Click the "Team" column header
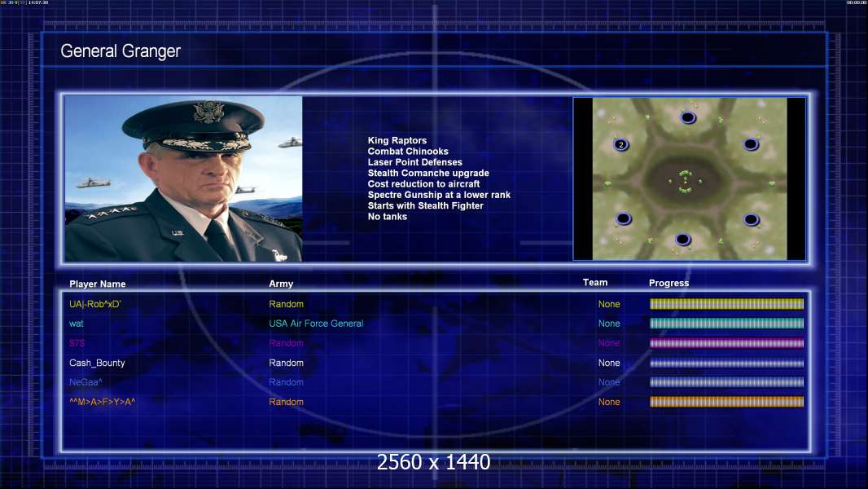This screenshot has height=489, width=868. (595, 283)
